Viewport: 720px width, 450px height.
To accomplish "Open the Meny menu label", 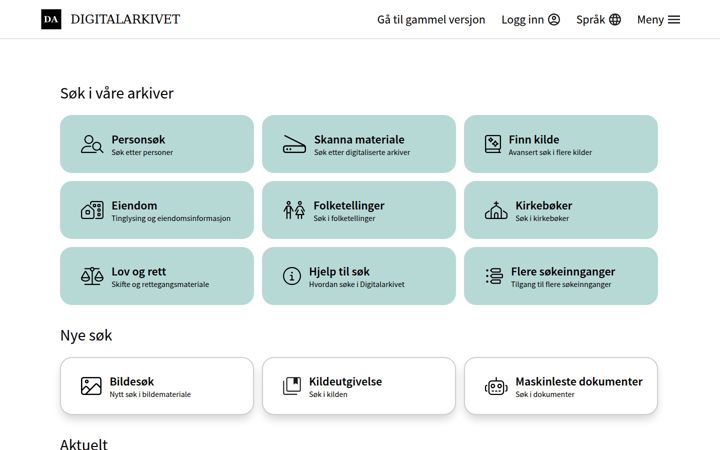I will 650,19.
